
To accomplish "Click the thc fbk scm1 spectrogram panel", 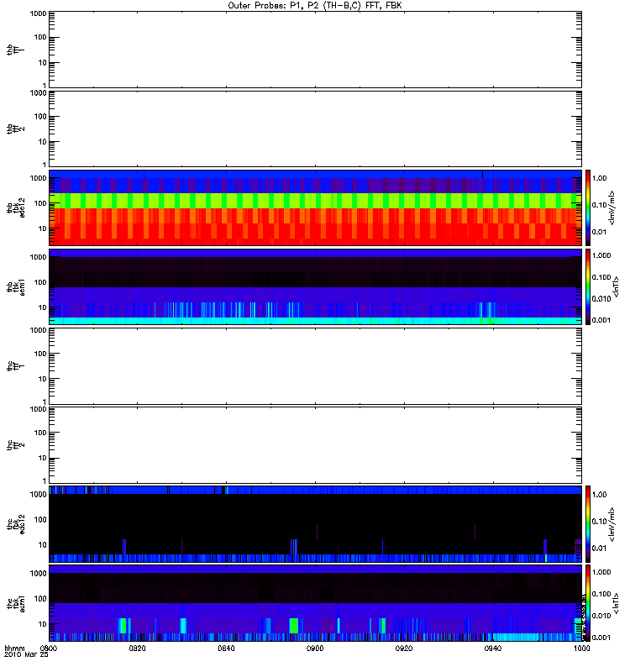I will click(x=315, y=603).
